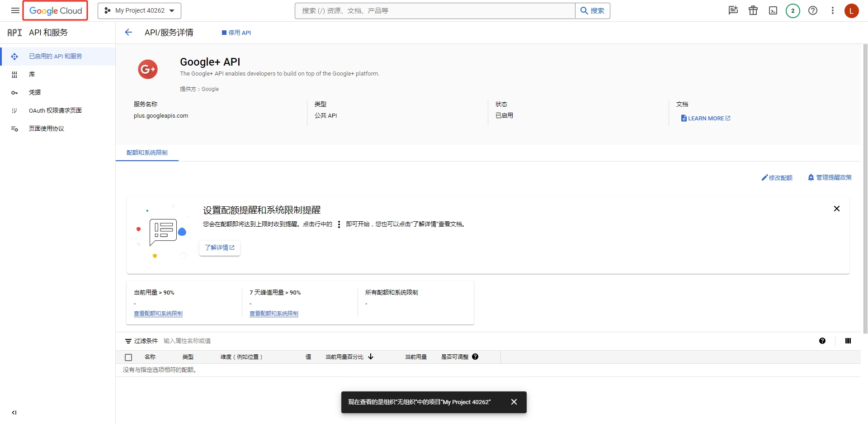Open the gift free trial icon
The image size is (868, 424).
pyautogui.click(x=753, y=10)
